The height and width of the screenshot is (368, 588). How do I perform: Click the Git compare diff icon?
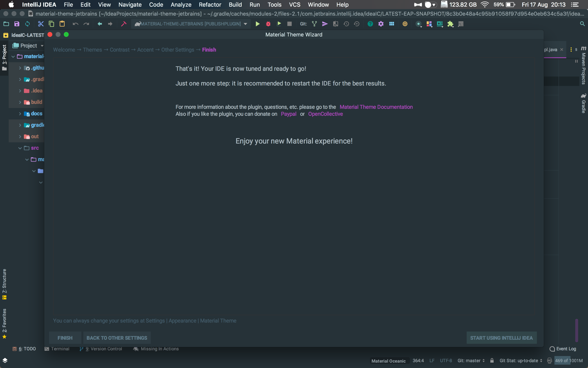336,24
